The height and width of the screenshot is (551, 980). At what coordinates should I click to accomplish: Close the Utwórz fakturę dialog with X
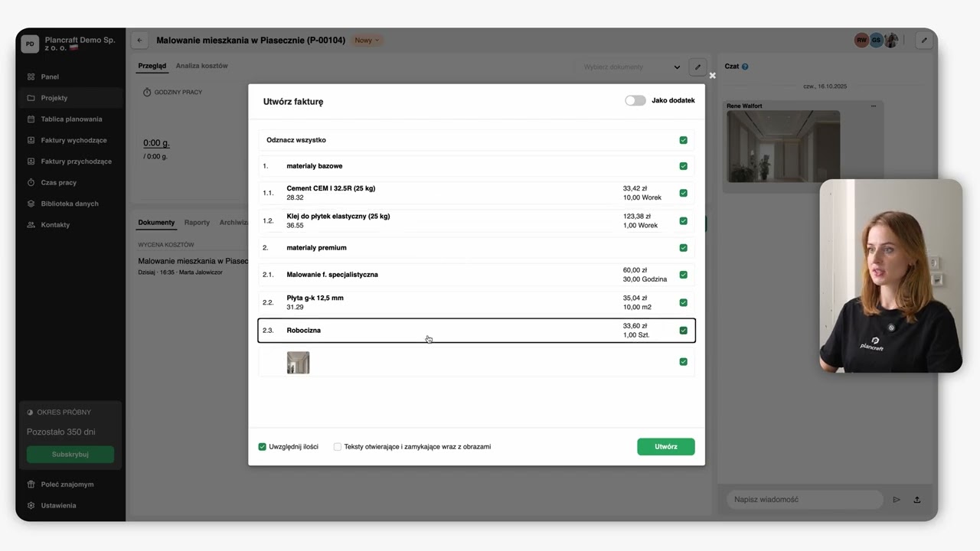[x=712, y=76]
